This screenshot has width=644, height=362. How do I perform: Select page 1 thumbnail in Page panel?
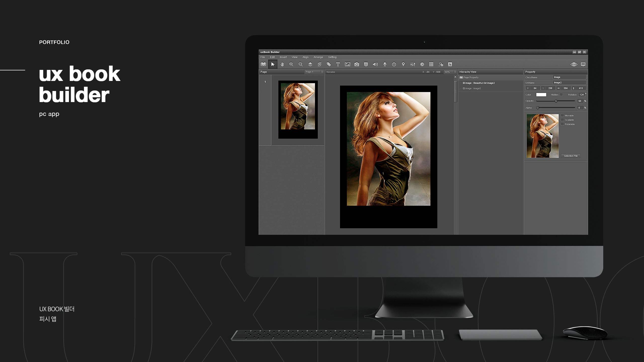[298, 110]
